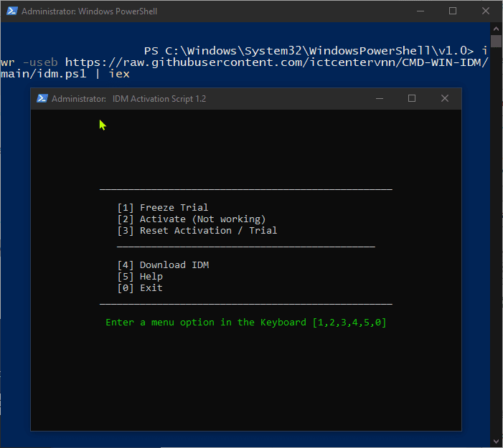
Task: Minimize the Windows PowerShell window
Action: (420, 11)
